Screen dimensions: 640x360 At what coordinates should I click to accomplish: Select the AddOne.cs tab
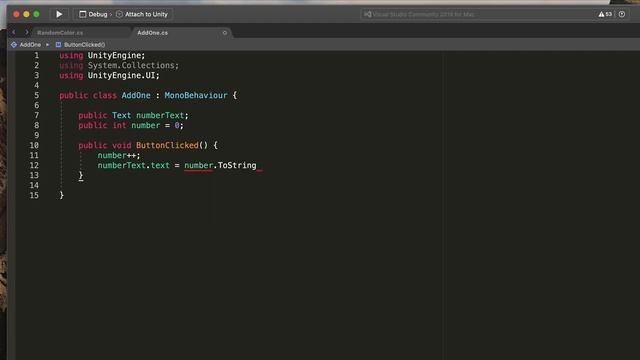point(153,33)
